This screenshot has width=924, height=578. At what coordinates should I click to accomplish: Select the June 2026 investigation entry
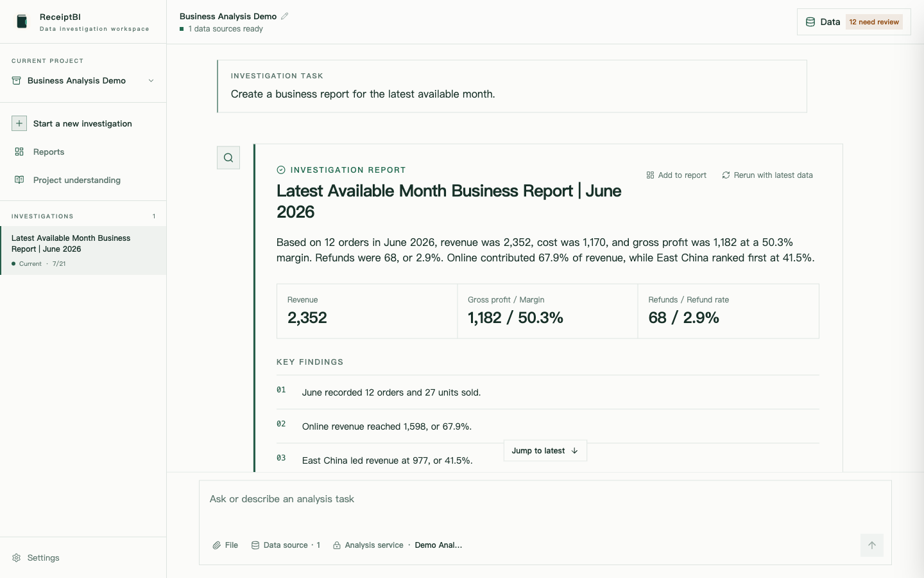(83, 250)
